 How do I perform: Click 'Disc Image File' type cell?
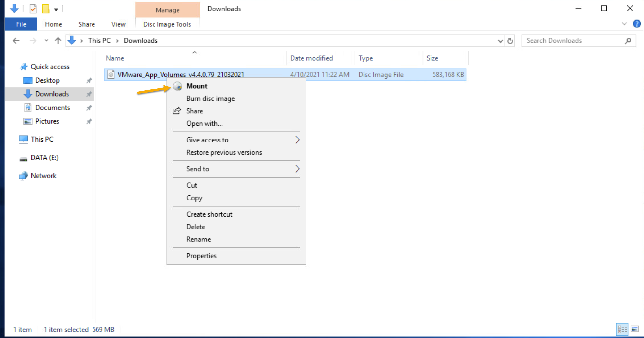click(381, 75)
